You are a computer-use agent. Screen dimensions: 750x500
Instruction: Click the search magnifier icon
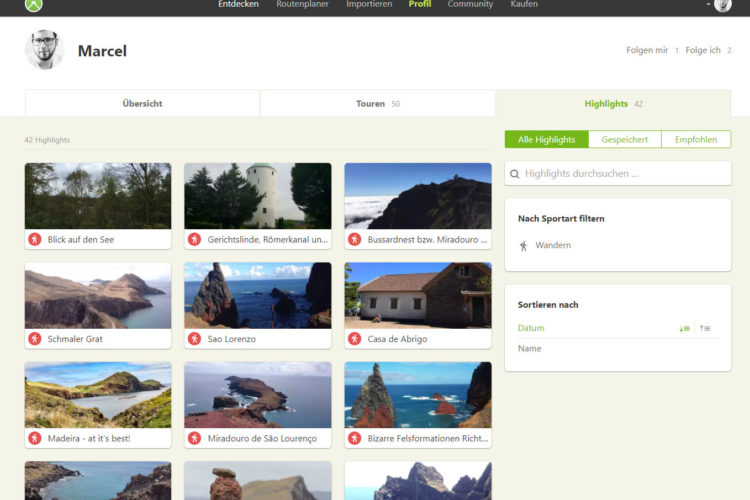coord(515,174)
